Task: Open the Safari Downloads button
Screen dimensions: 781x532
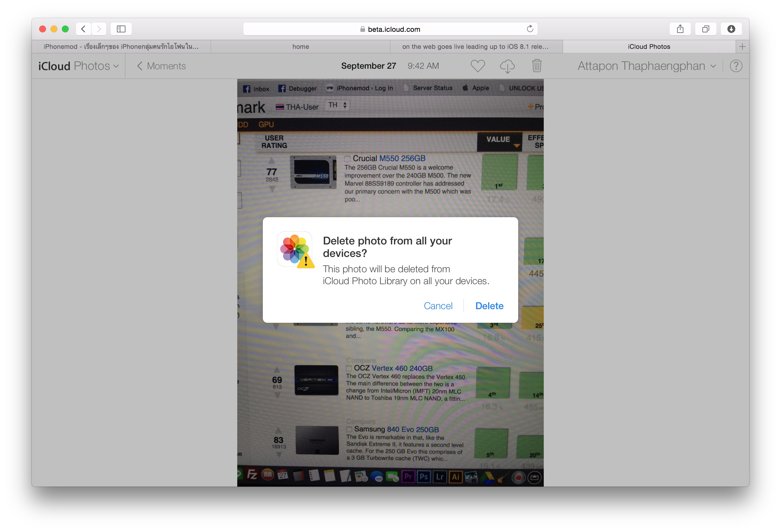Action: click(731, 29)
